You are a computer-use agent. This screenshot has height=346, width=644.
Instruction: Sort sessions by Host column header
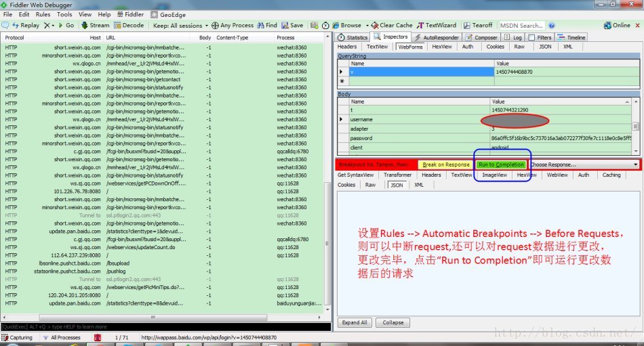pos(95,37)
